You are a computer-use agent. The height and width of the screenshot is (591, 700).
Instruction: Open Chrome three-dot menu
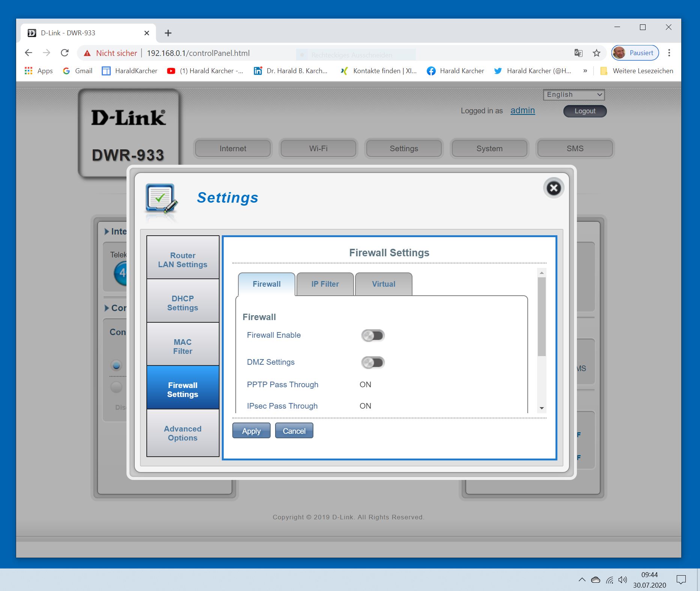tap(669, 53)
